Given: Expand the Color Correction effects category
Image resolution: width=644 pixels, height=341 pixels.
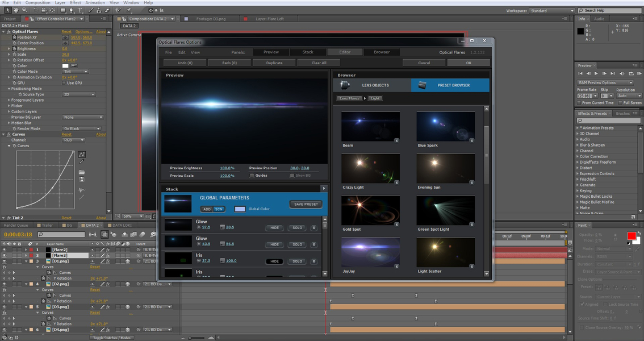Looking at the screenshot, I should pos(578,156).
